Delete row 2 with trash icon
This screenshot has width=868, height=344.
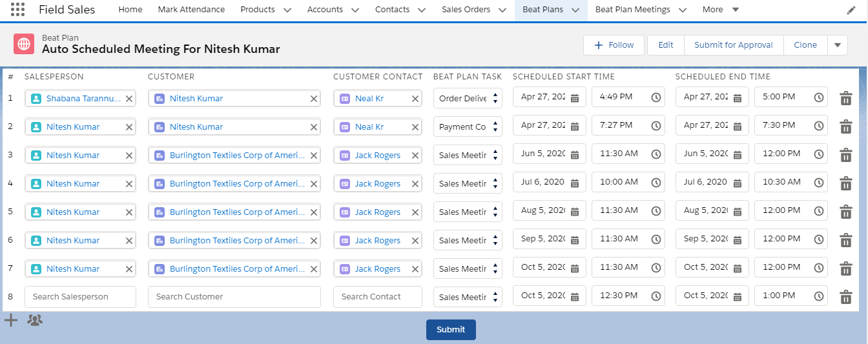click(845, 126)
